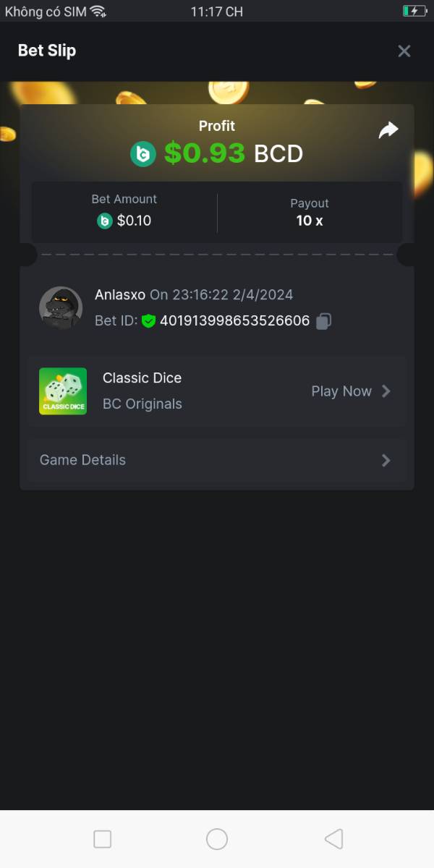Select the Anlasxo username text
The height and width of the screenshot is (868, 434).
[120, 295]
